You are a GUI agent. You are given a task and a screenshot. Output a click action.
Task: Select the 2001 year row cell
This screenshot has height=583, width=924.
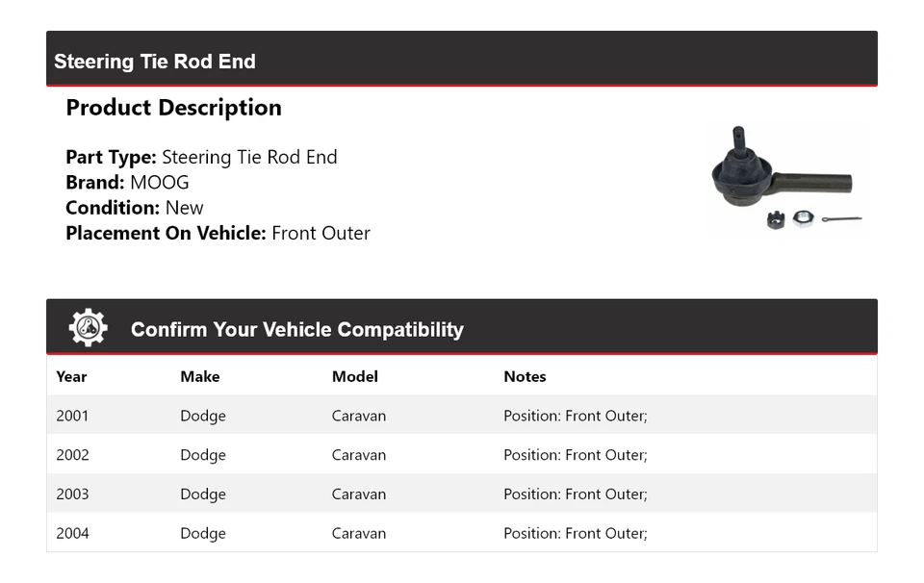click(x=72, y=416)
